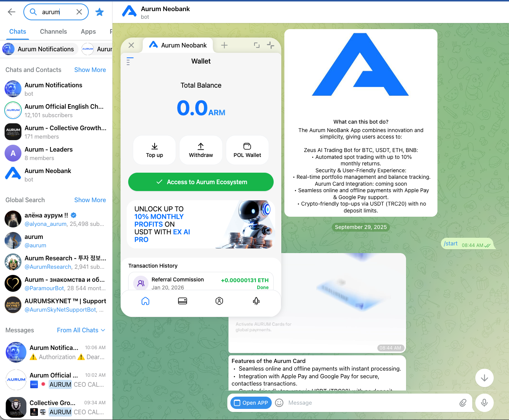Click the blue star favorites icon
The image size is (509, 420).
click(100, 12)
